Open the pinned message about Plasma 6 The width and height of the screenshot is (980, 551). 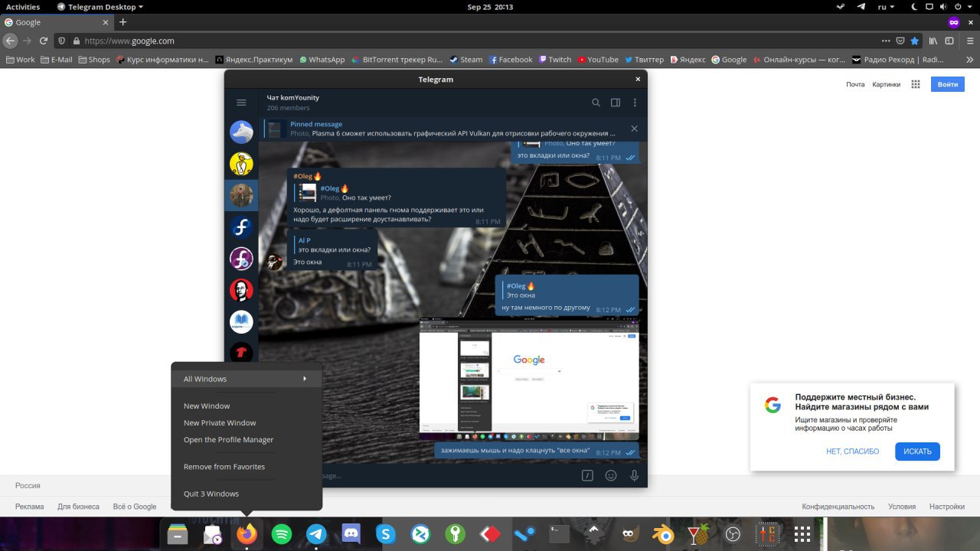[x=452, y=129]
